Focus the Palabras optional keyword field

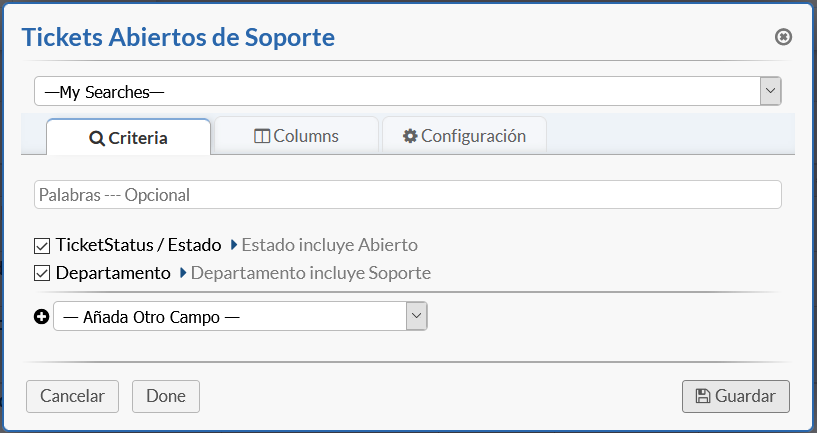407,195
